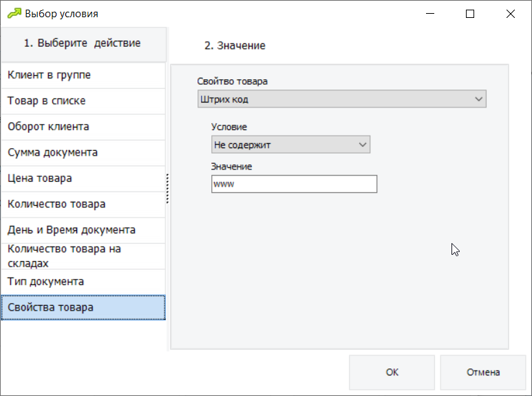Focus the Значение text field
The height and width of the screenshot is (396, 532).
click(x=294, y=184)
